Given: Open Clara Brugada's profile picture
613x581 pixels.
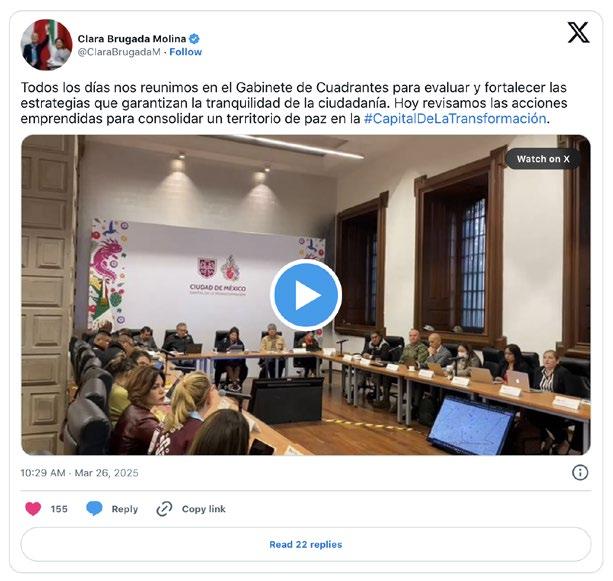Looking at the screenshot, I should click(46, 45).
